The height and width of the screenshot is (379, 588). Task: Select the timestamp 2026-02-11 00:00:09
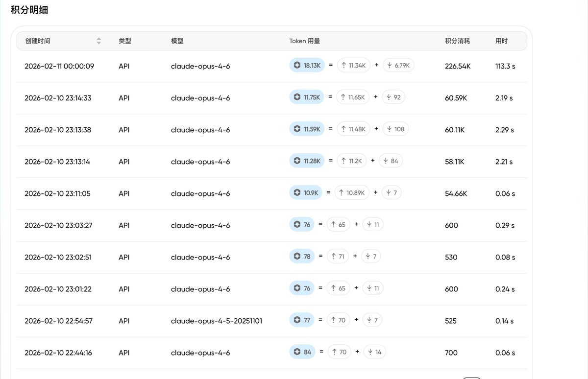tap(59, 66)
